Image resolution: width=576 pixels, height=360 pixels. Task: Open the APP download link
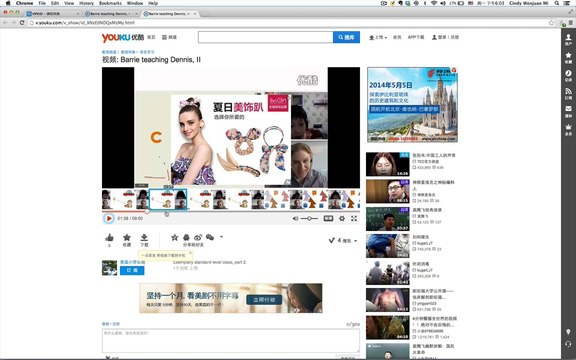pos(416,37)
